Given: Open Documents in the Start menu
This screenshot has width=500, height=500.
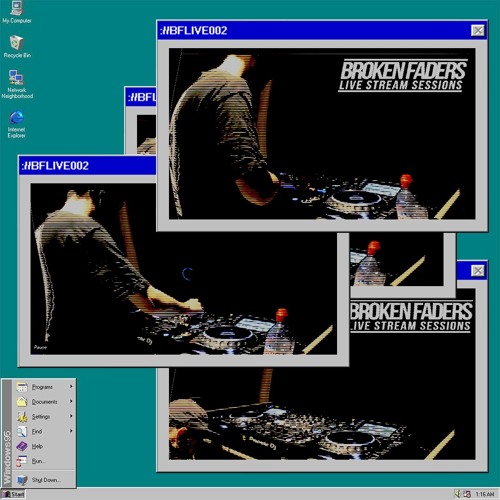Looking at the screenshot, I should tap(44, 402).
